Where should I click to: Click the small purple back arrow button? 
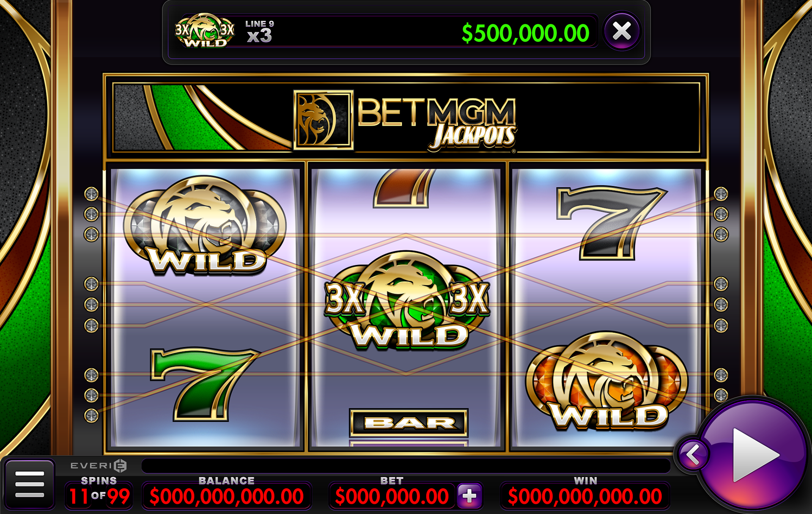[692, 455]
